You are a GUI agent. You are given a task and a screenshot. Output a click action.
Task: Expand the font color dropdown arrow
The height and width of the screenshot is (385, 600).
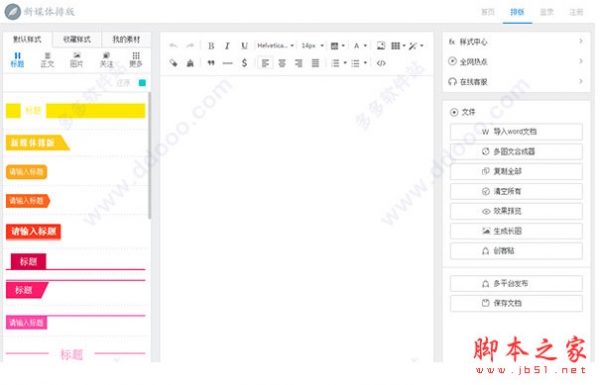tap(365, 46)
